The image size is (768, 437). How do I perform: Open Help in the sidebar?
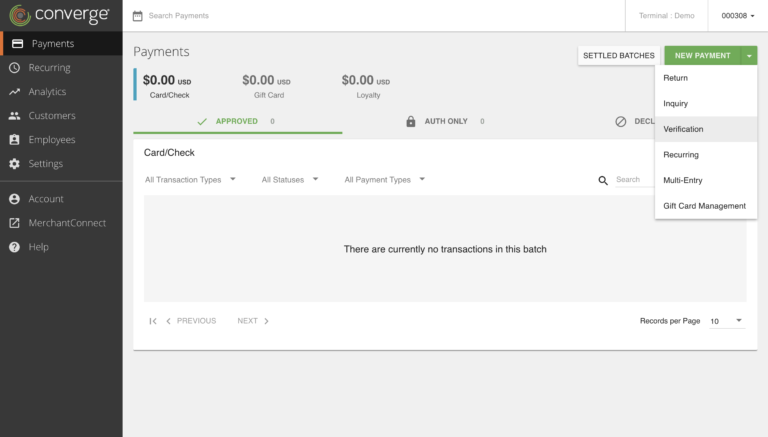(x=61, y=247)
